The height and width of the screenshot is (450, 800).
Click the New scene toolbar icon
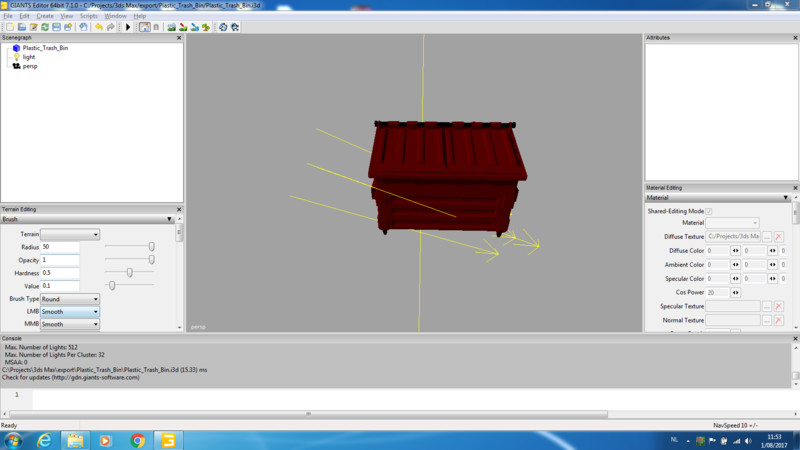[8, 27]
